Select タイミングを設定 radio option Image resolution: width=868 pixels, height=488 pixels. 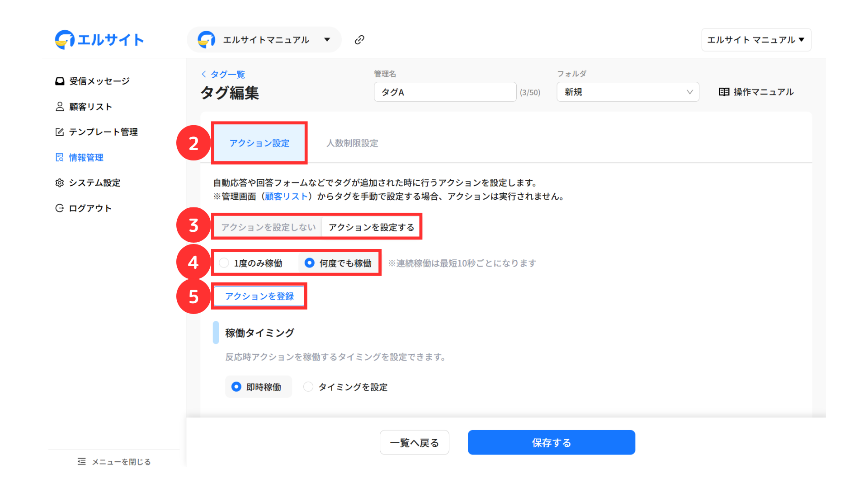[x=308, y=387]
